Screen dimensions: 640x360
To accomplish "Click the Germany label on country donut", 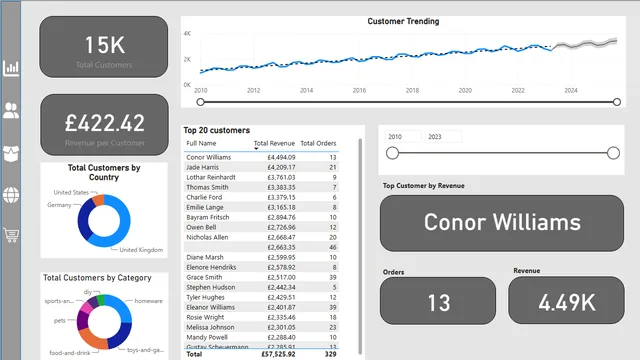I will pyautogui.click(x=59, y=205).
